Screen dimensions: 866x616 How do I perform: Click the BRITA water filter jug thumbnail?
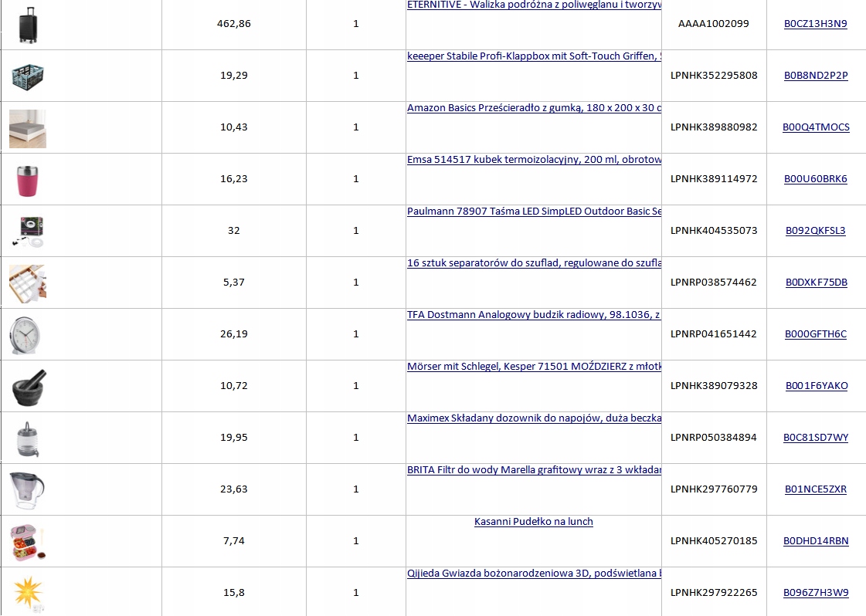point(28,491)
